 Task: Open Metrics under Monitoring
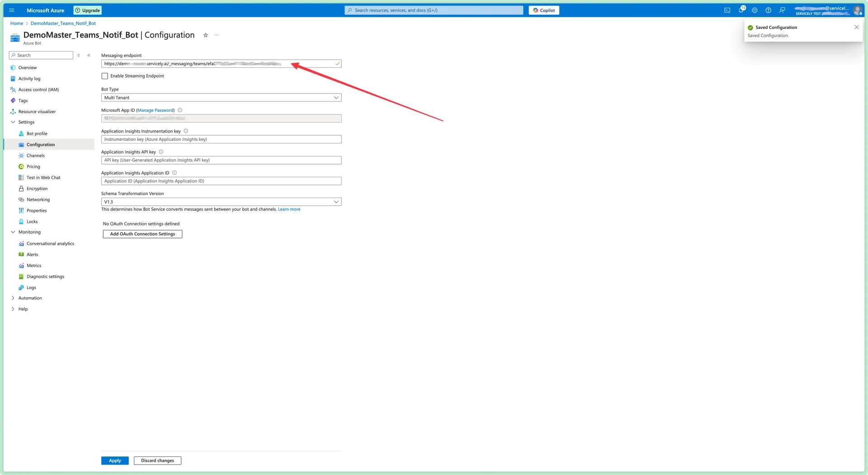[34, 266]
